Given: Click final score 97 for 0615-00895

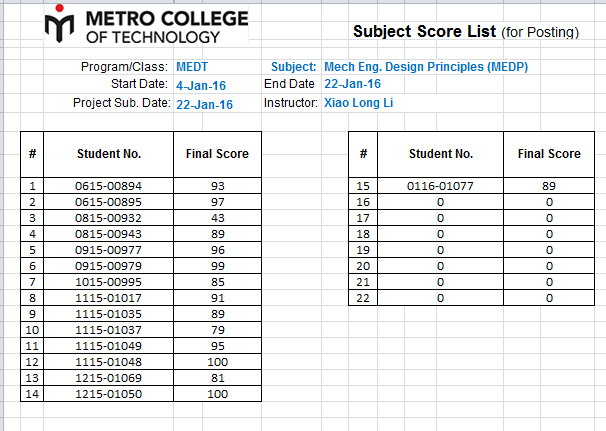Looking at the screenshot, I should tap(217, 202).
